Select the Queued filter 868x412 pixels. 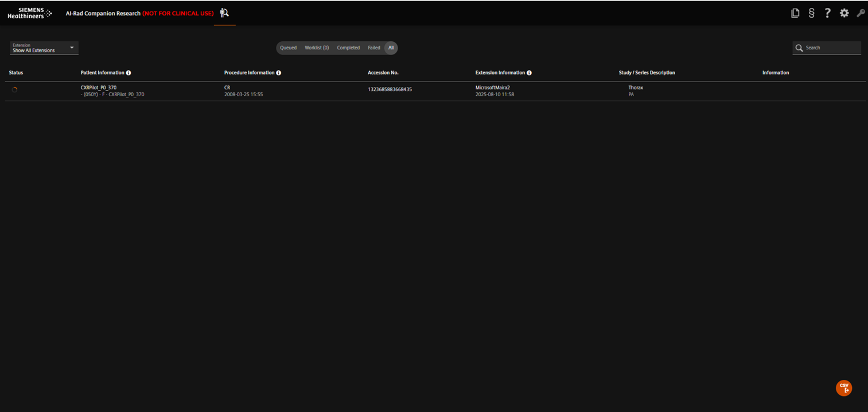tap(288, 48)
